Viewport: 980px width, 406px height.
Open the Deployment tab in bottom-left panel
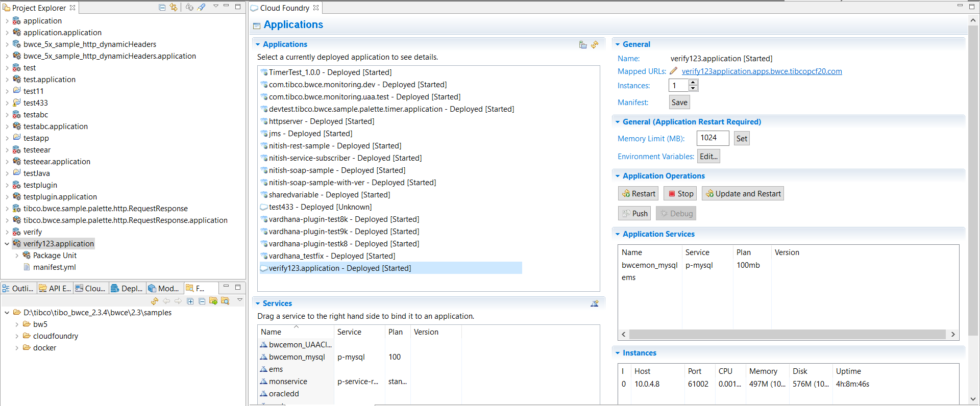(x=127, y=288)
